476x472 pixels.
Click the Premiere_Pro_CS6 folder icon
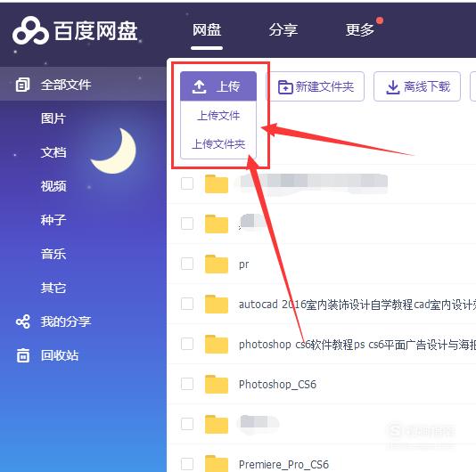217,464
